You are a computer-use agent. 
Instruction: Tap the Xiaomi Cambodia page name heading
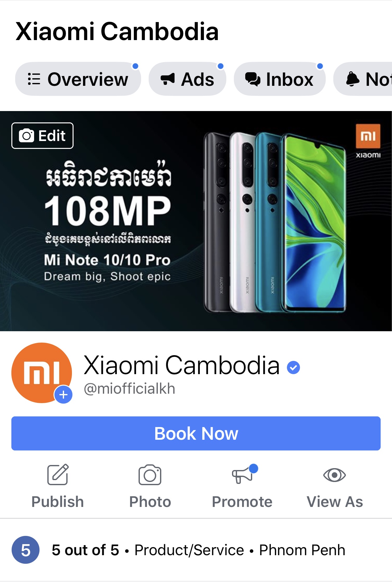pos(117,32)
